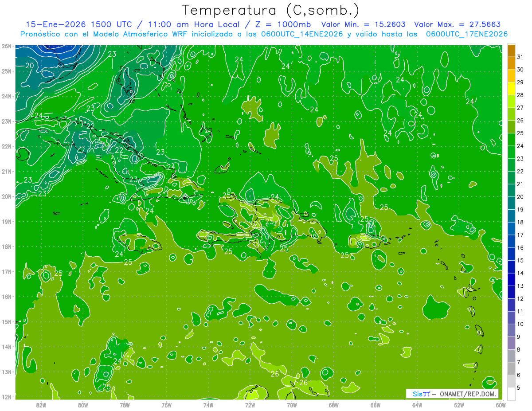Click the 74W longitude axis label
The height and width of the screenshot is (411, 532).
tap(208, 405)
